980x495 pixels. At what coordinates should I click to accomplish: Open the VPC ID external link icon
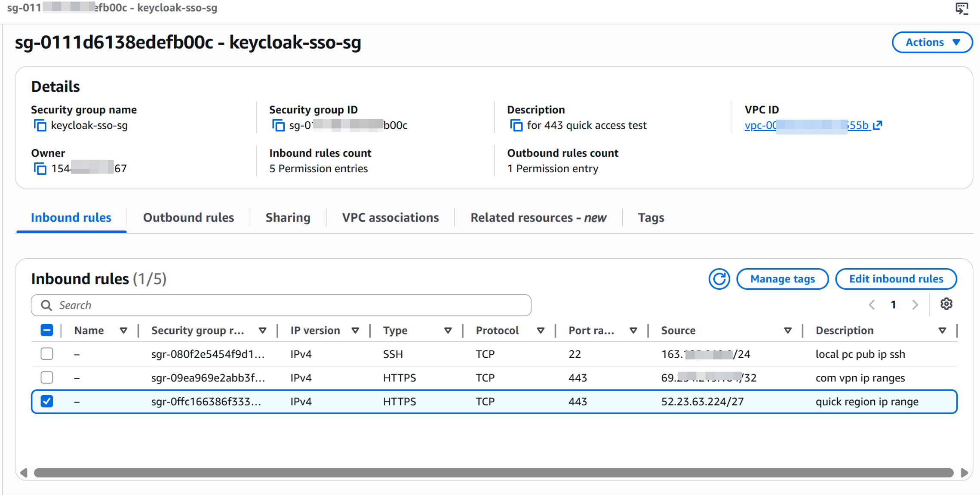point(877,125)
